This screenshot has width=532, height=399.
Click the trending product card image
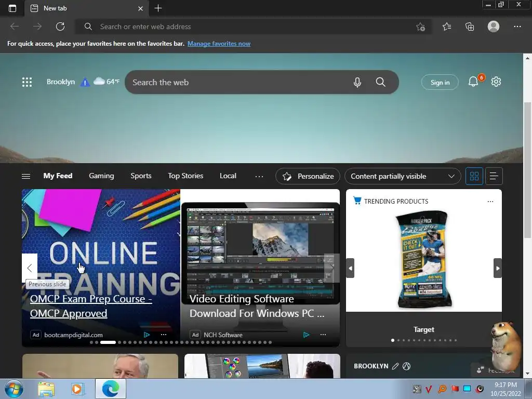[x=424, y=260]
